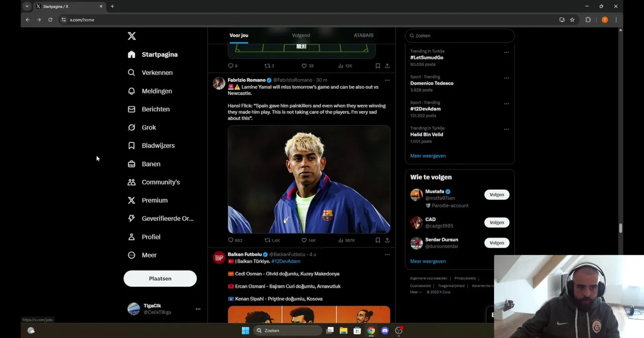View analytics of Fabrizio Romano's post (567K)
Image resolution: width=644 pixels, height=338 pixels.
pos(346,240)
